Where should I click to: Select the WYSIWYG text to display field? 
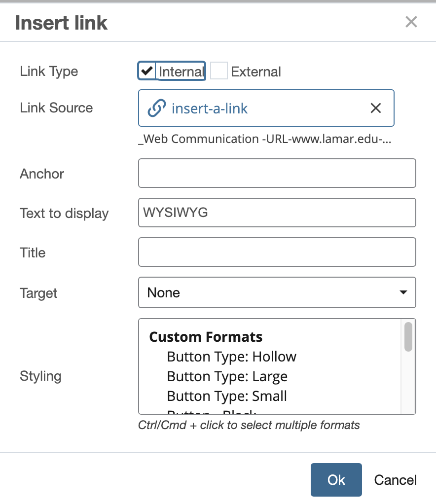click(x=277, y=213)
